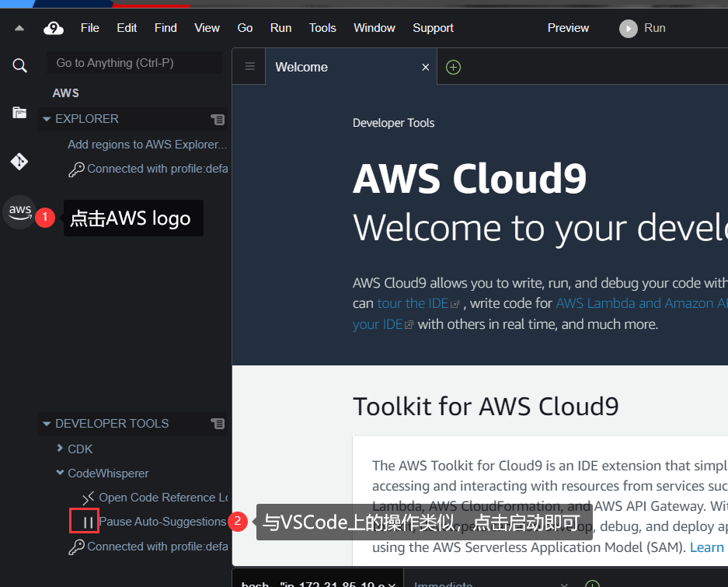Click the Cloud9 logo icon in menu bar
This screenshot has width=728, height=587.
click(x=54, y=28)
